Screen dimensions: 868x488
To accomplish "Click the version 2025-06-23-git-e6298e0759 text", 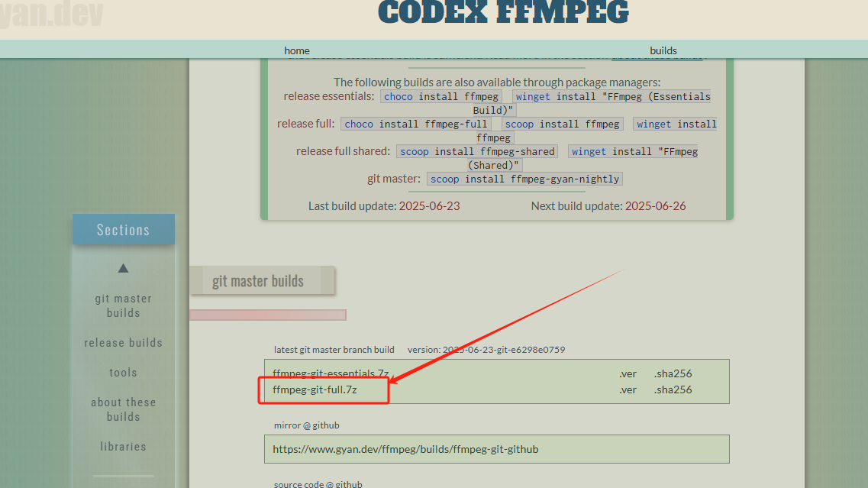I will [486, 350].
